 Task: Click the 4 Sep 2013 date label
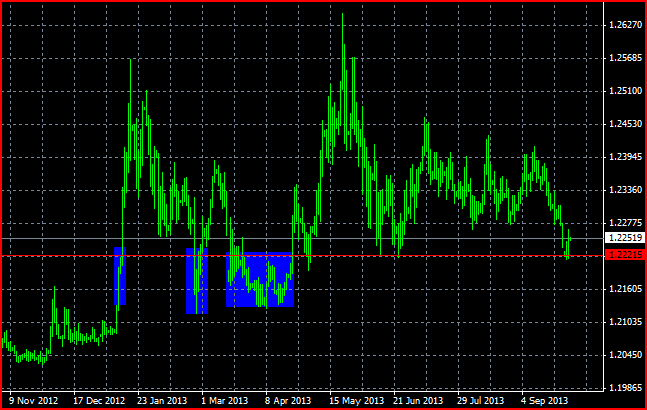pyautogui.click(x=544, y=401)
